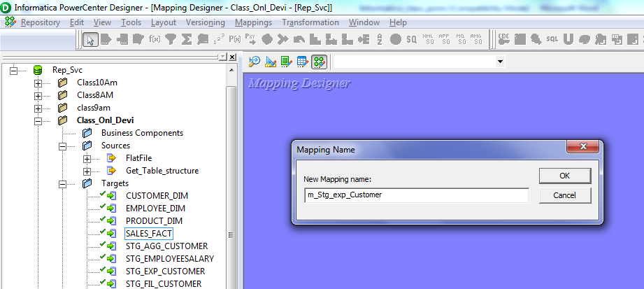
Task: Open the Mapplet Designer tool
Action: tap(303, 62)
